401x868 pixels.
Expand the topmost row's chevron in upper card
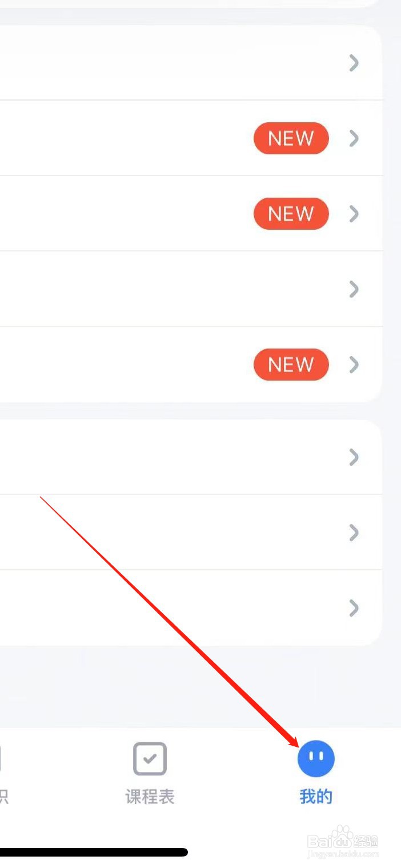click(354, 63)
